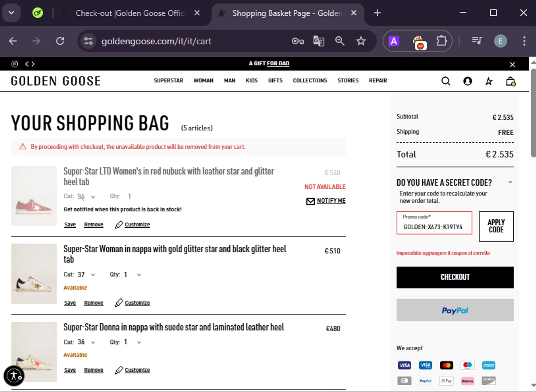Viewport: 536px width, 392px height.
Task: Open the accessibility widget icon
Action: (x=14, y=376)
